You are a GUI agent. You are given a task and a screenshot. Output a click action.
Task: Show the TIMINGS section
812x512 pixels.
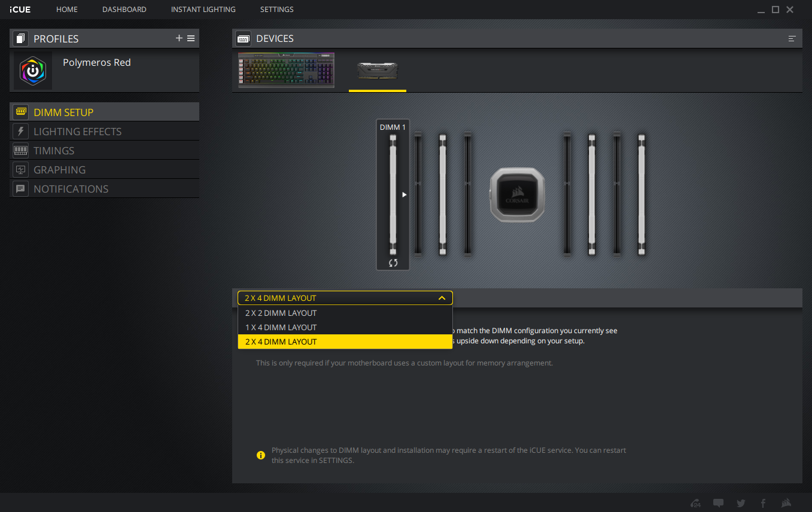[105, 150]
